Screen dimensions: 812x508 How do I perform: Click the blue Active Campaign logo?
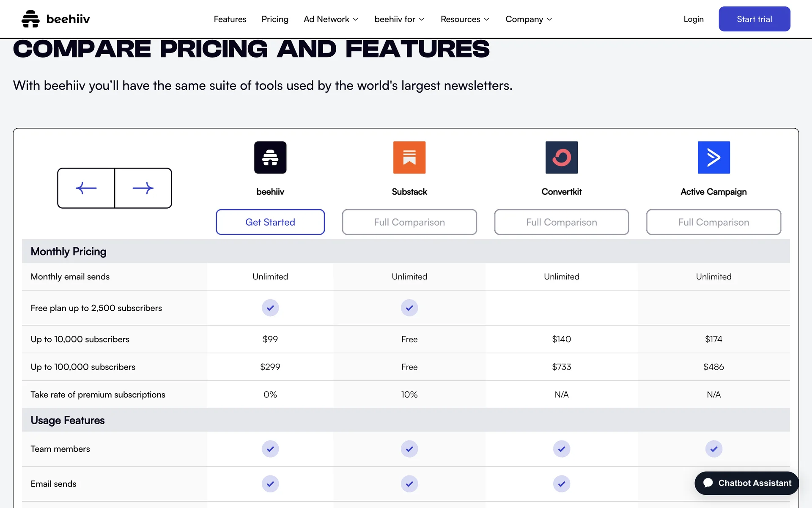(713, 157)
